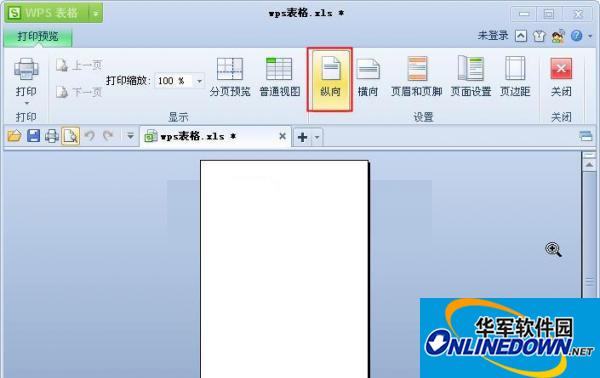Click the user feedback person icon
This screenshot has width=600, height=378.
[558, 36]
